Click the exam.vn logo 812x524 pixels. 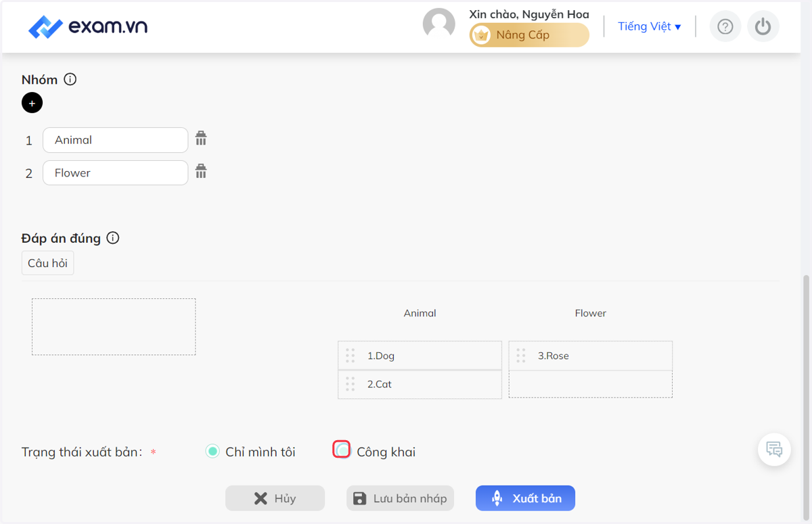click(x=88, y=26)
